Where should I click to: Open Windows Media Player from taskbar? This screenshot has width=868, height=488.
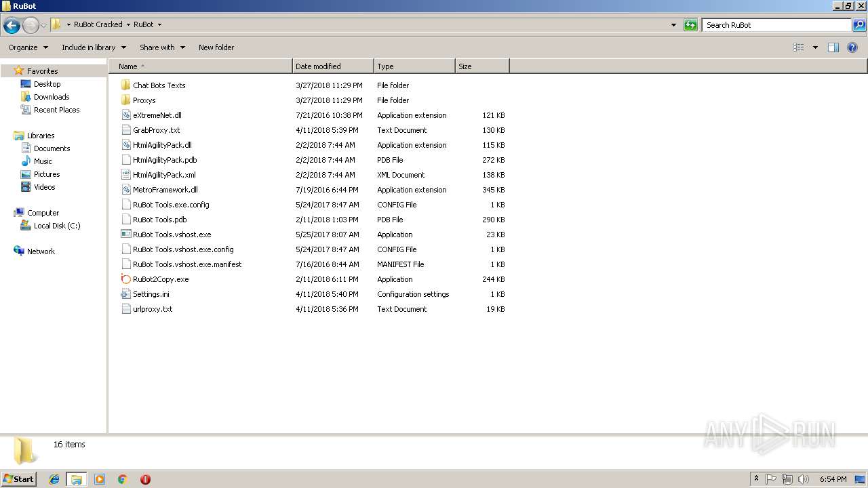click(100, 479)
